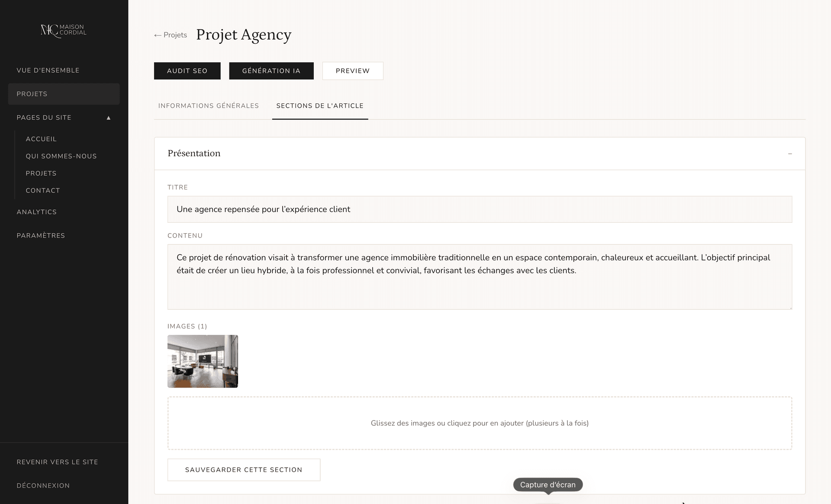The image size is (831, 504).
Task: Open the Analytics sidebar item
Action: point(37,212)
